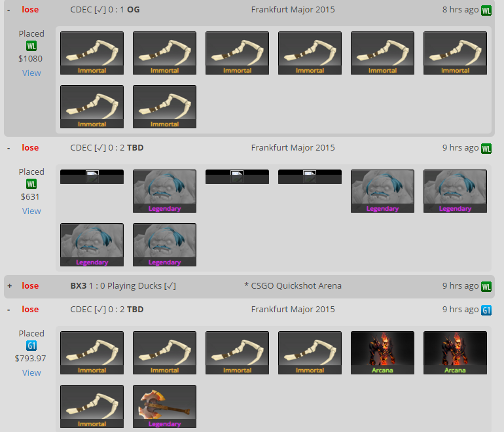Image resolution: width=504 pixels, height=432 pixels.
Task: Click lose status on CDEC vs OG row
Action: [x=30, y=10]
